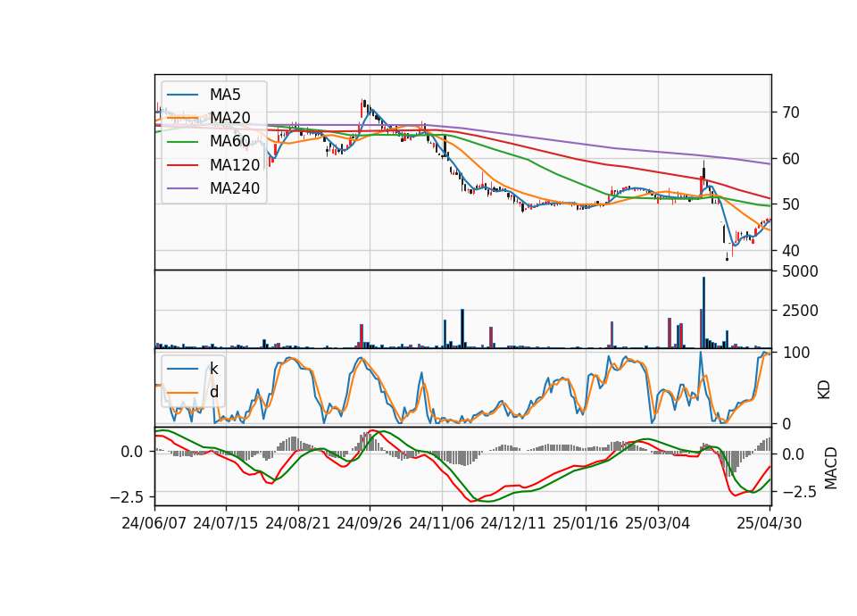The height and width of the screenshot is (616, 857).
Task: Click the 24/07/15 date axis label
Action: (x=226, y=523)
